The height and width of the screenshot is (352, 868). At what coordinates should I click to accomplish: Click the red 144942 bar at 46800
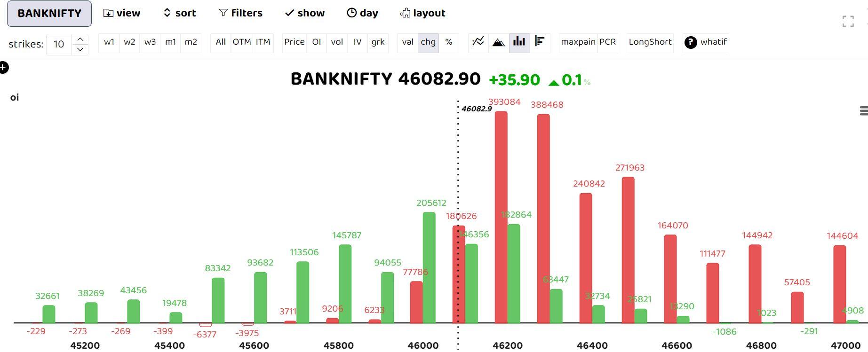pos(755,284)
